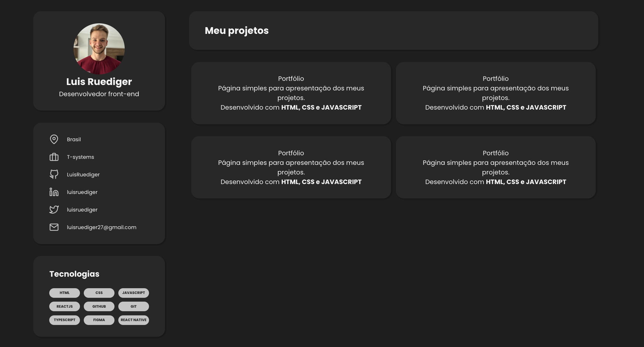Screen dimensions: 644x347
Task: Select the TYPESCRIPT tag
Action: point(65,320)
